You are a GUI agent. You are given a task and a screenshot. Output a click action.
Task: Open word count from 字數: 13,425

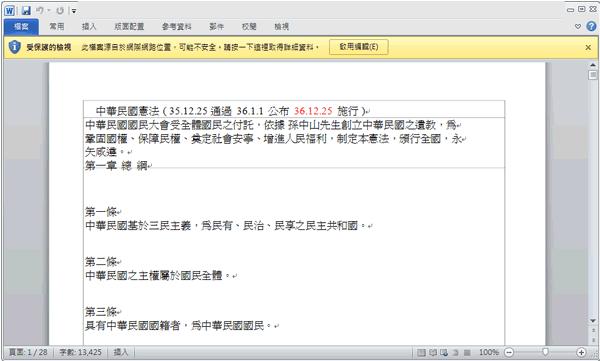click(x=81, y=352)
